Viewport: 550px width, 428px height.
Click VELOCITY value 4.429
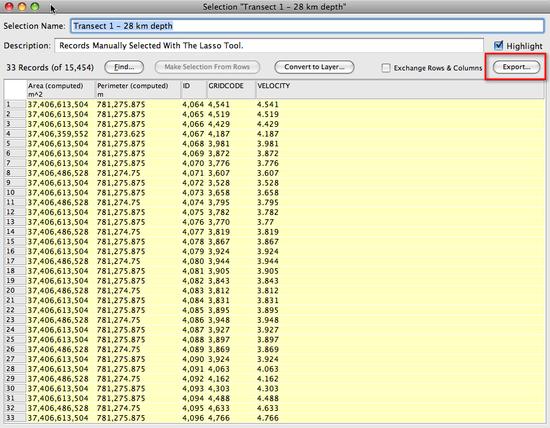tap(268, 124)
